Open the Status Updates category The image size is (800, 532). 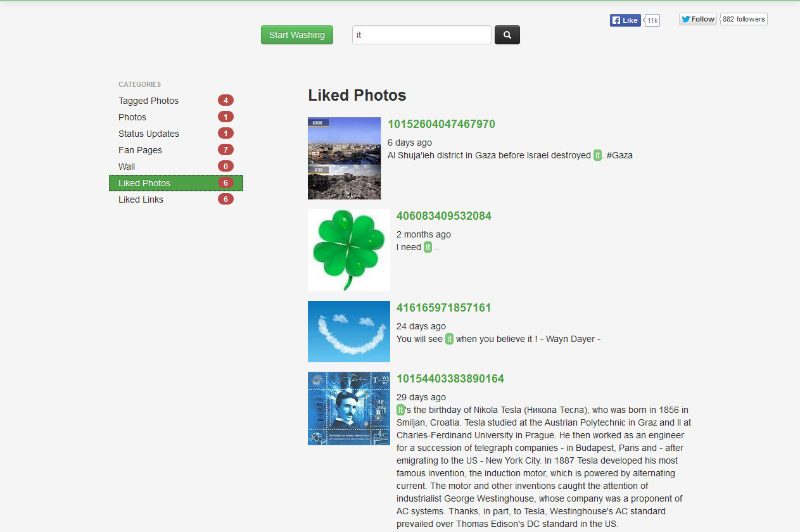coord(149,134)
